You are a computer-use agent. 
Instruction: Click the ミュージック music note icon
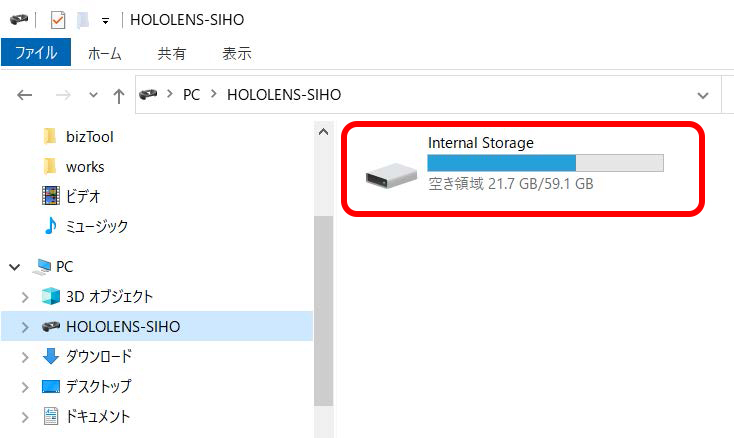tap(50, 226)
